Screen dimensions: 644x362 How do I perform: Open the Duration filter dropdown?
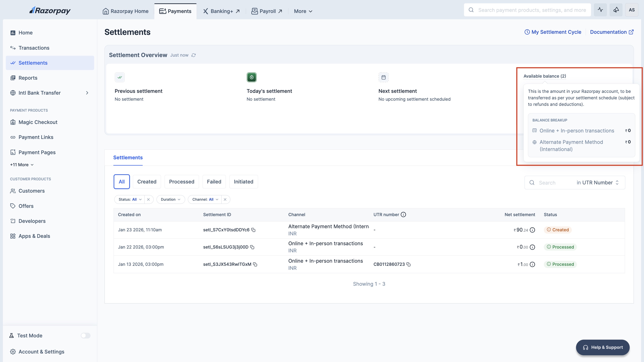tap(170, 199)
